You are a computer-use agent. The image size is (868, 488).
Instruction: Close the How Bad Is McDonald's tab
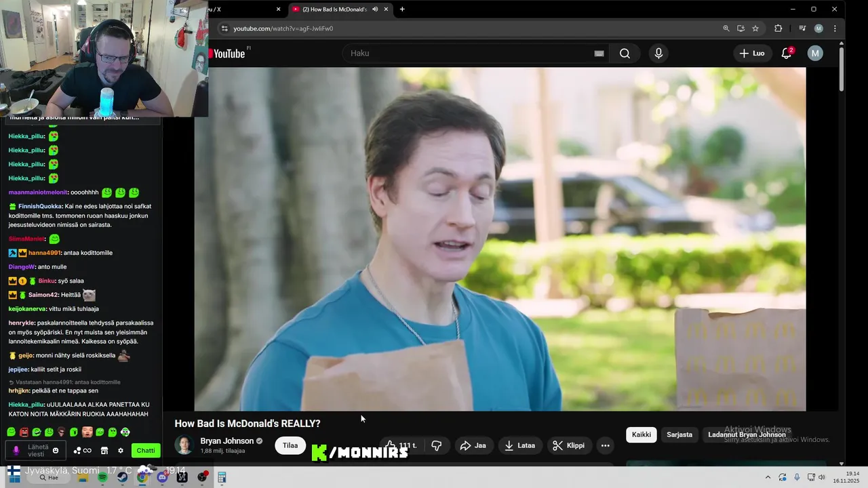387,9
